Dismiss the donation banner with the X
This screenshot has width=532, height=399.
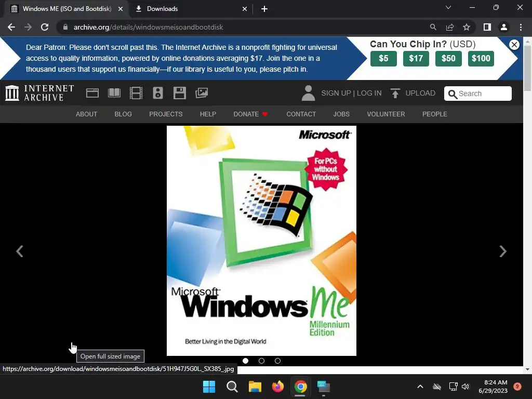pos(514,45)
